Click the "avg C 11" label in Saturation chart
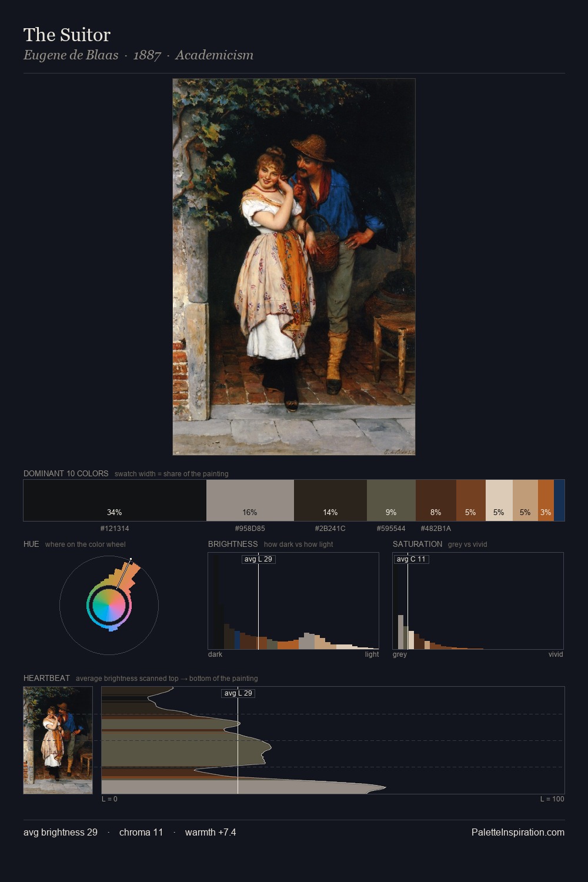Screen dimensions: 588x882 coord(411,559)
